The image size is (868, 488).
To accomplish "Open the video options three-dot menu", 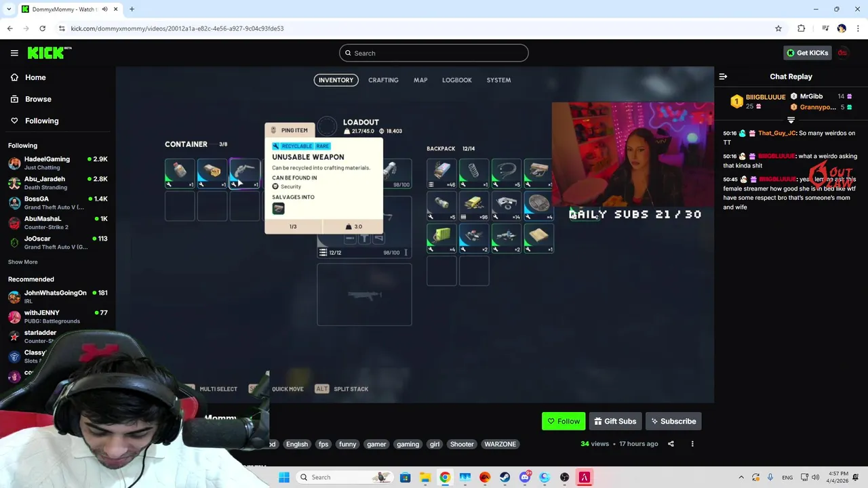I will 692,444.
